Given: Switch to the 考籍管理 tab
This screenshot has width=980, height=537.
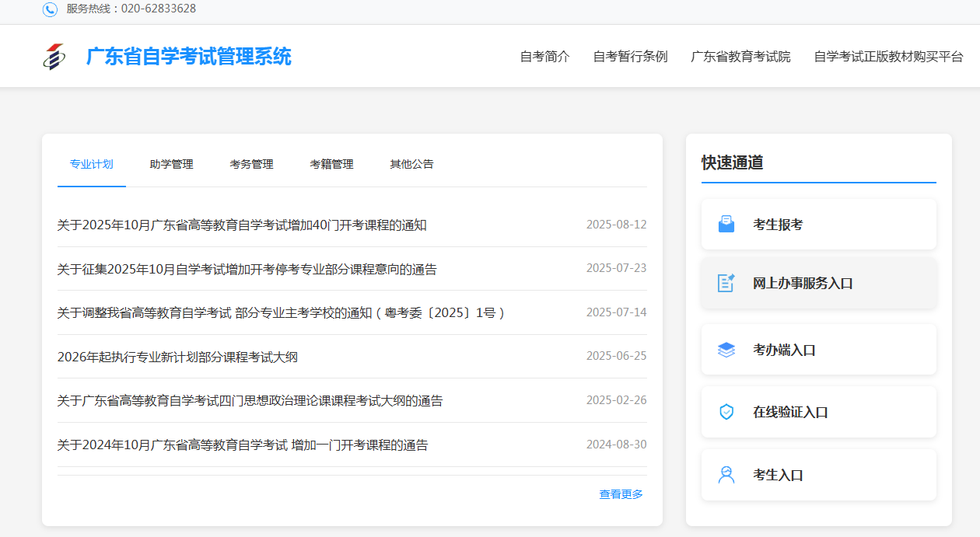Looking at the screenshot, I should click(331, 164).
